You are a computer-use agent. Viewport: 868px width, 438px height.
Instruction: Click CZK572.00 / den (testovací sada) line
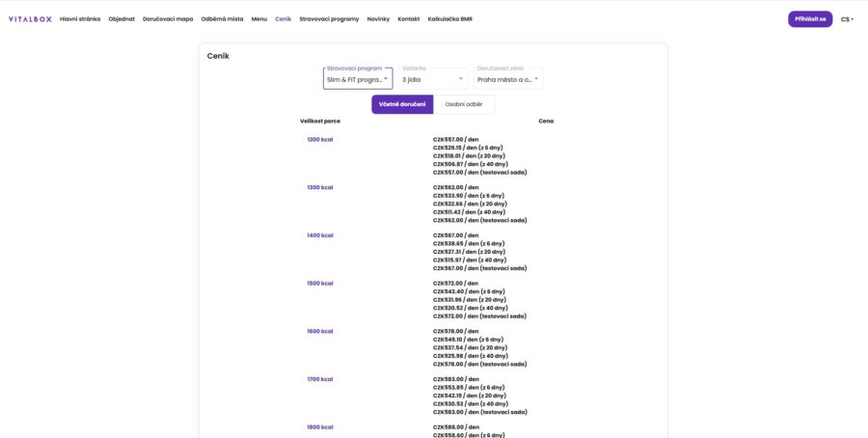tap(480, 316)
